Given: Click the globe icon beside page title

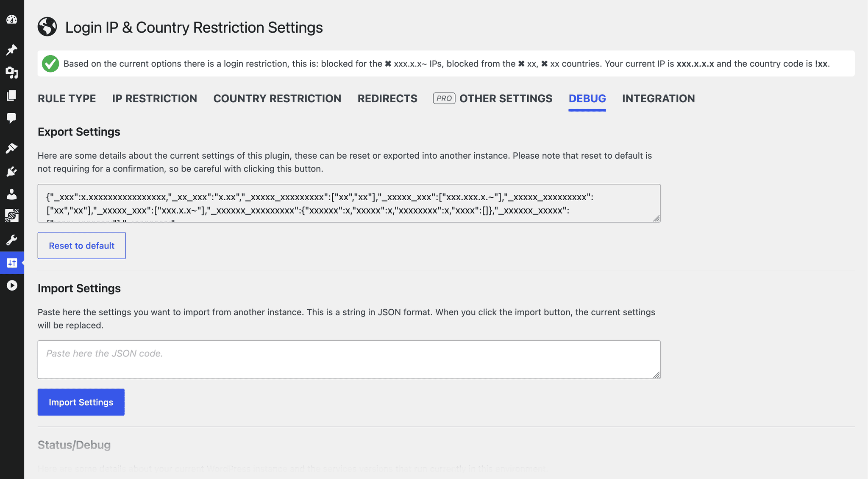Looking at the screenshot, I should (47, 27).
